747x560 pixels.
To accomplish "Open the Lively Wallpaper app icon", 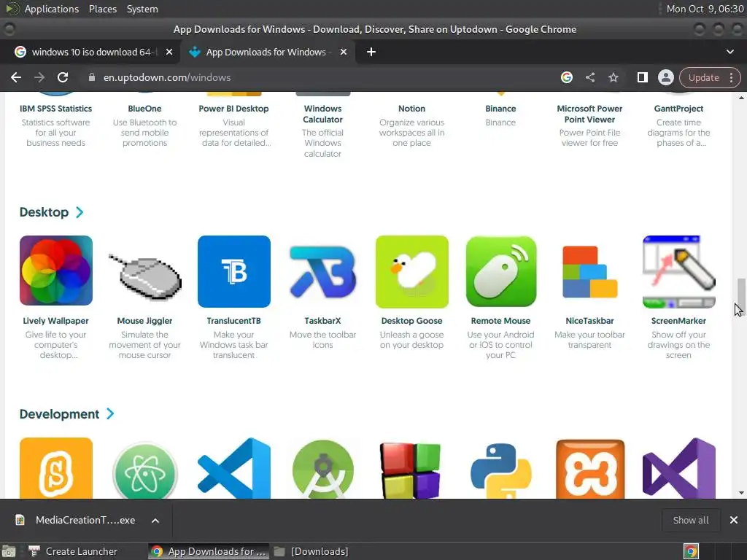I will 55,271.
